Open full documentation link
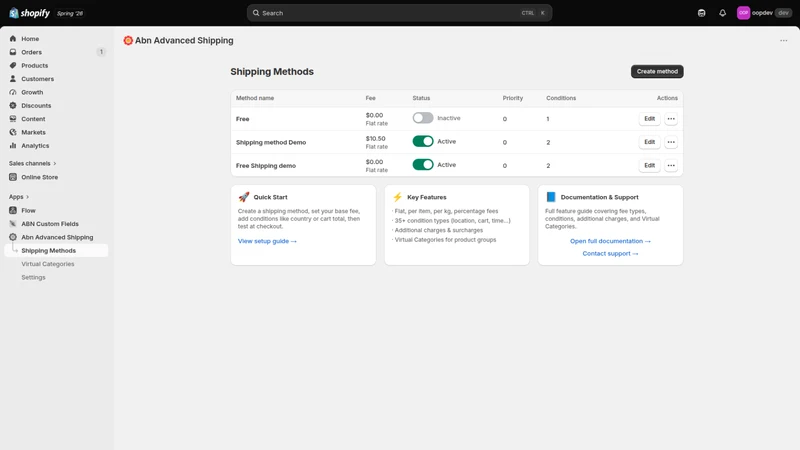Screen dimensions: 800x450 click(610, 241)
